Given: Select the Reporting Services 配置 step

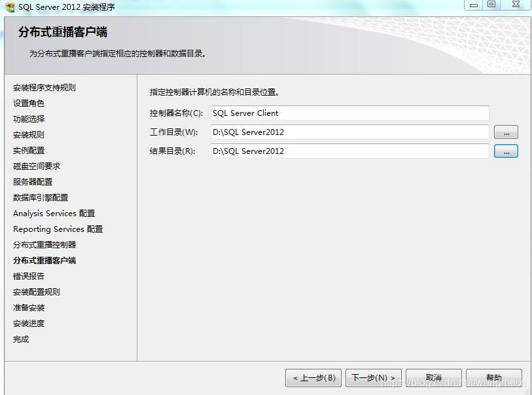Looking at the screenshot, I should 58,229.
